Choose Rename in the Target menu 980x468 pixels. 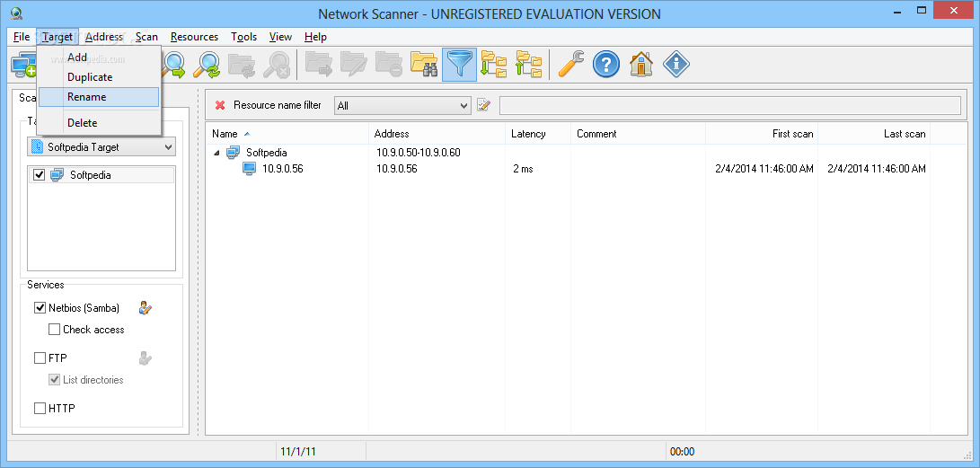99,97
